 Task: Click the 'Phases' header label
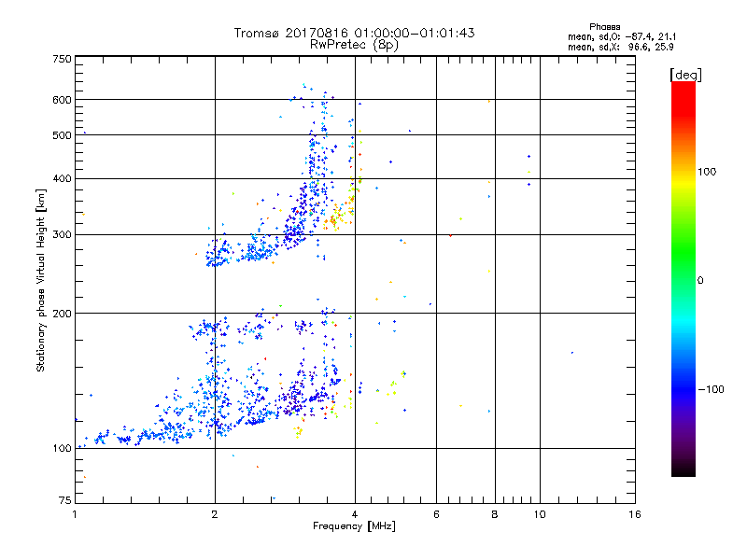(604, 27)
